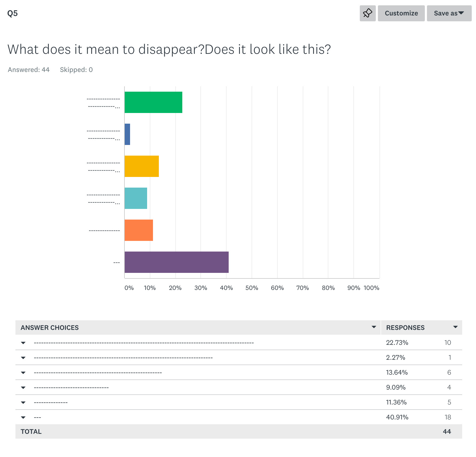Image resolution: width=476 pixels, height=457 pixels.
Task: Open the Save as dropdown
Action: [x=449, y=13]
